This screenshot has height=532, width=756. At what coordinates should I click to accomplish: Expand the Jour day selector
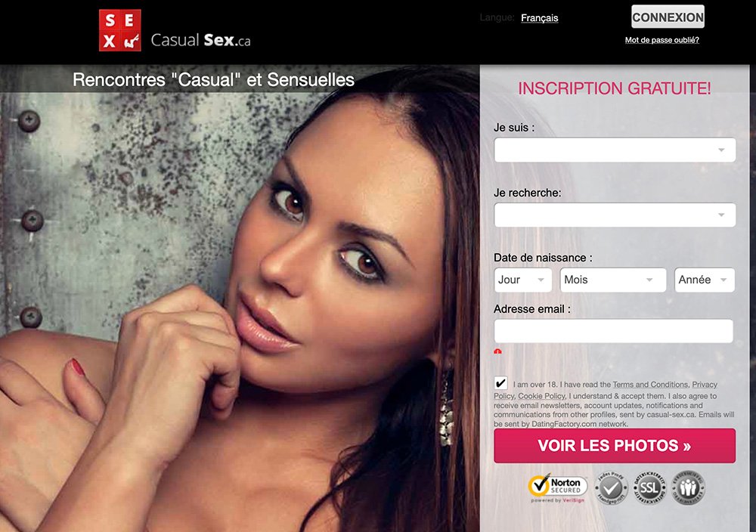[522, 280]
